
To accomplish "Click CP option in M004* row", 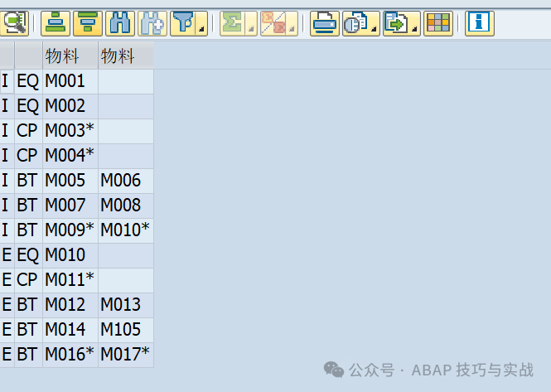I will click(x=28, y=156).
